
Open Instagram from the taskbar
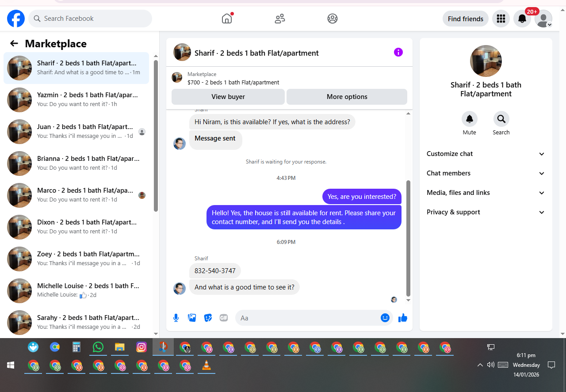(141, 347)
